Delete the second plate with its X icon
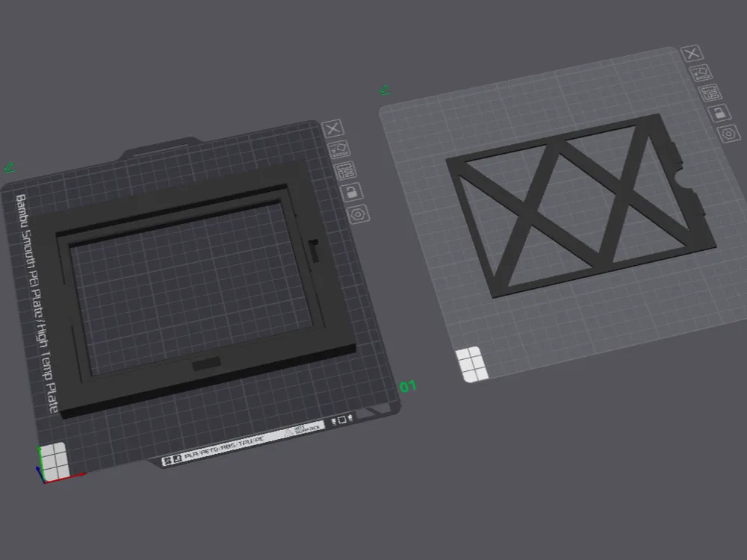The height and width of the screenshot is (560, 747). (x=692, y=55)
